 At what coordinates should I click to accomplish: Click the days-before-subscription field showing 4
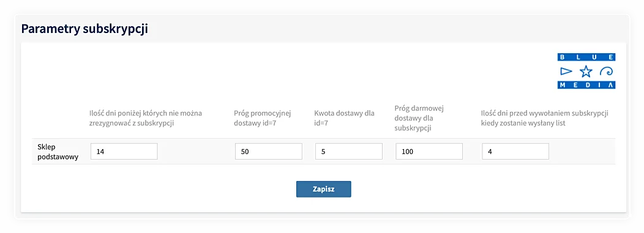pyautogui.click(x=515, y=152)
